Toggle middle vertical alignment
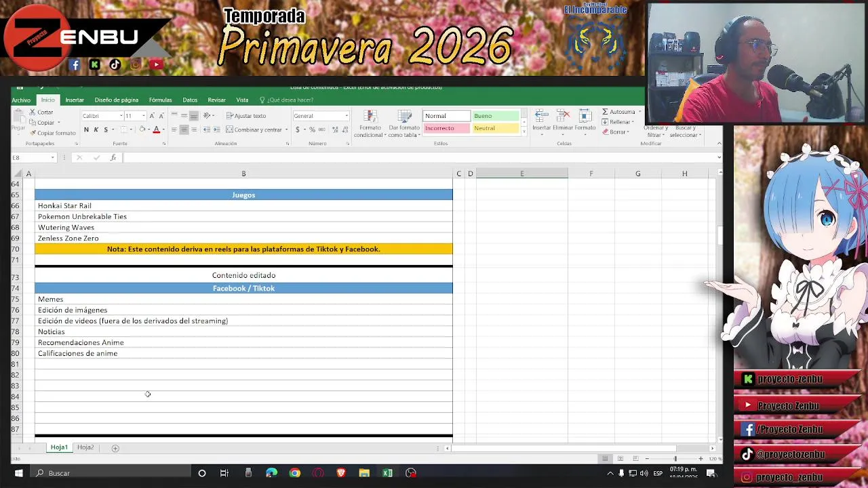Screen dimensions: 868x488 click(184, 116)
